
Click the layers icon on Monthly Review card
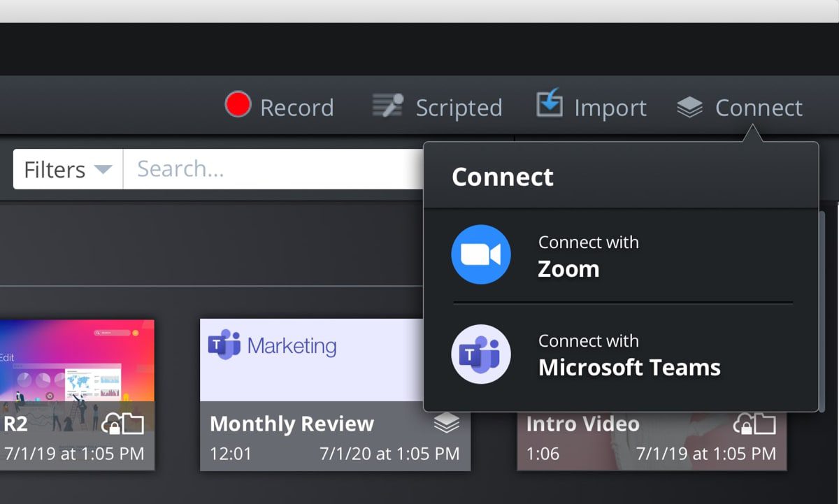pyautogui.click(x=446, y=423)
